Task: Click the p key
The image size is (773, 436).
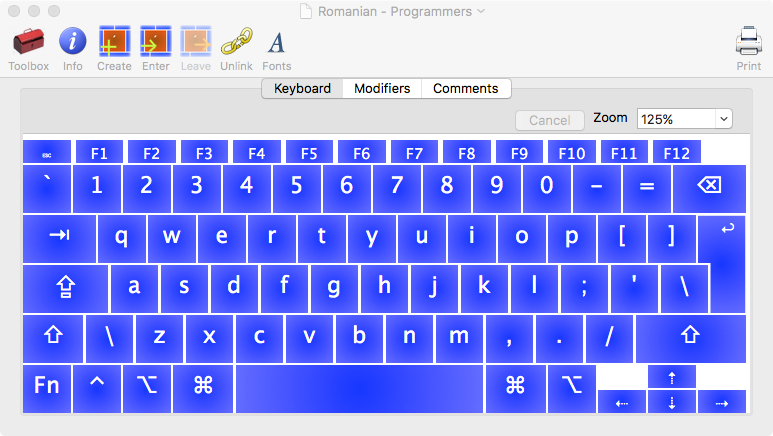Action: (x=572, y=239)
